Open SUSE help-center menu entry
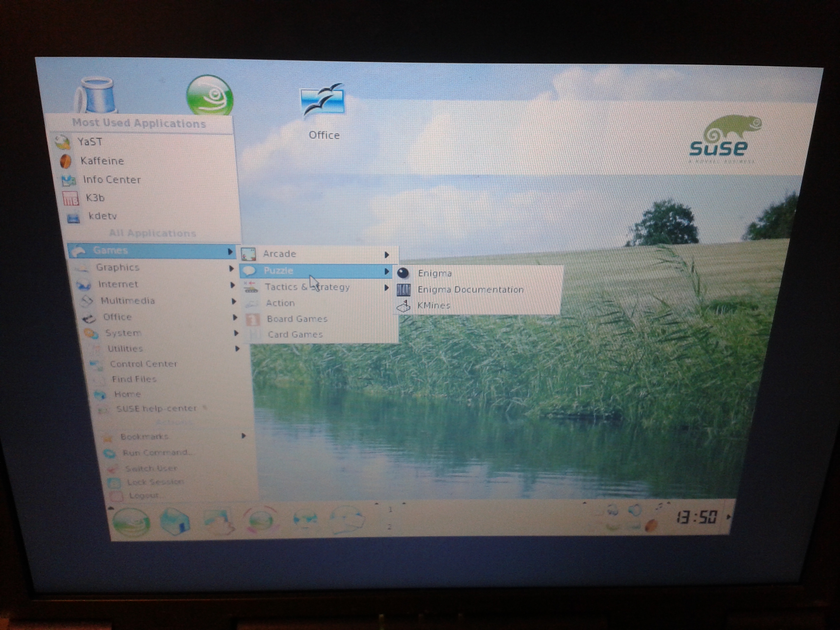This screenshot has width=840, height=630. pyautogui.click(x=173, y=409)
